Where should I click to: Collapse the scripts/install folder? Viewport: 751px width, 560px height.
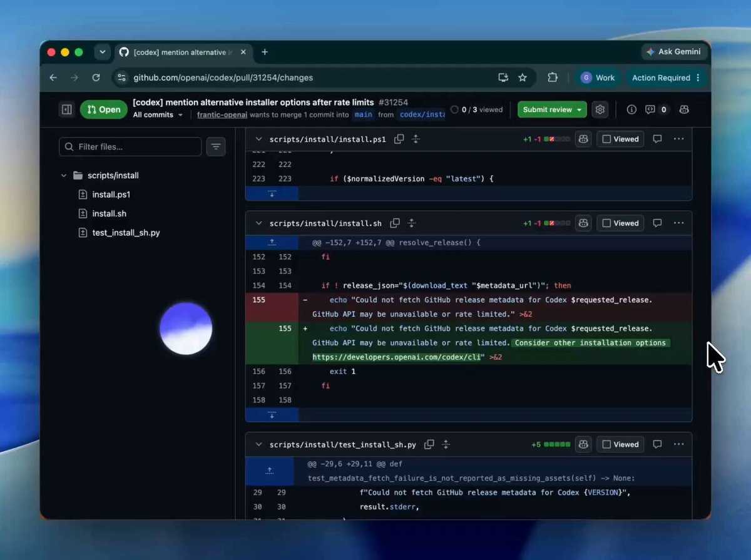coord(64,176)
